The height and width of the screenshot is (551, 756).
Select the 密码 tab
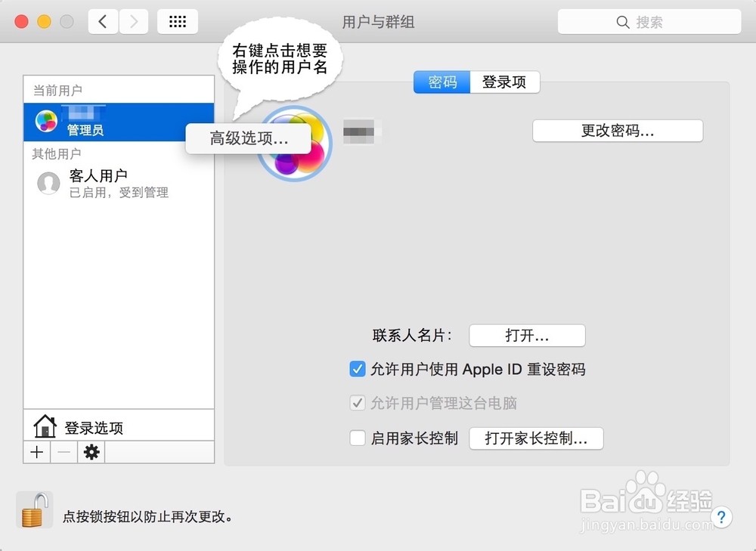[441, 82]
